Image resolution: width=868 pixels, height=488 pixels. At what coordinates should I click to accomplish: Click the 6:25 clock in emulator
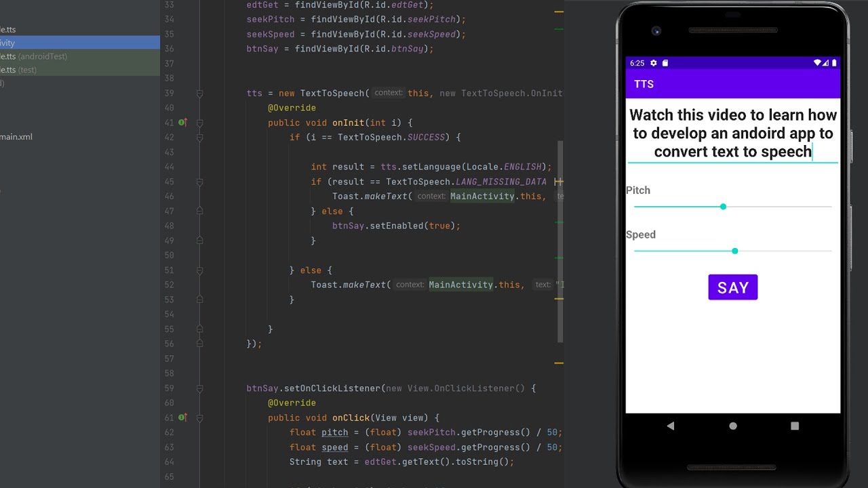[637, 63]
